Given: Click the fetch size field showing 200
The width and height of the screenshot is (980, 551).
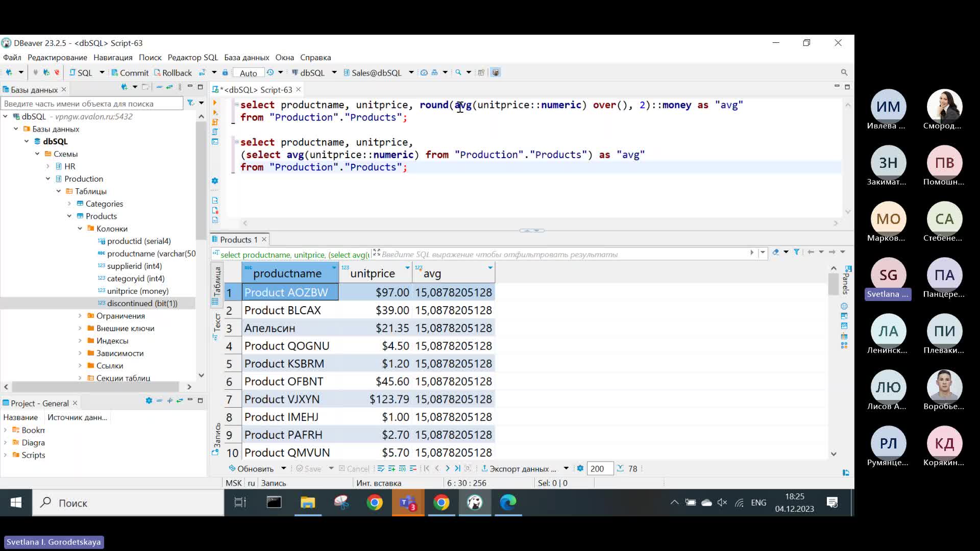Looking at the screenshot, I should [x=600, y=468].
